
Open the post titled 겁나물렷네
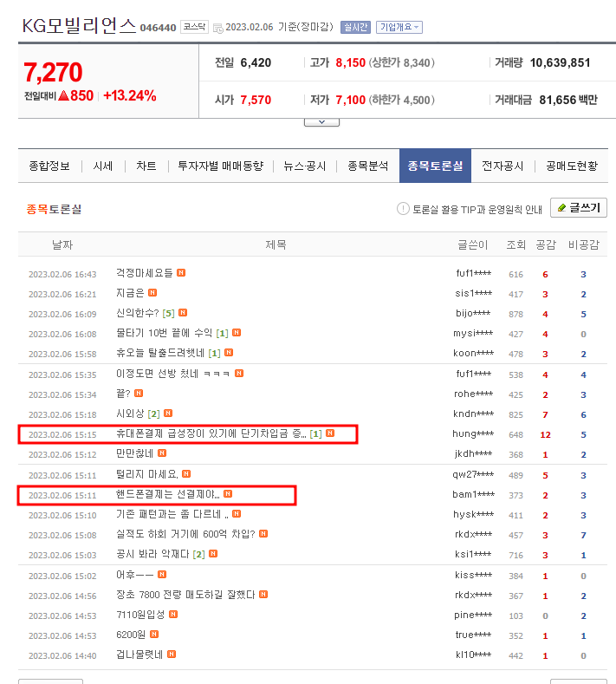[x=139, y=655]
